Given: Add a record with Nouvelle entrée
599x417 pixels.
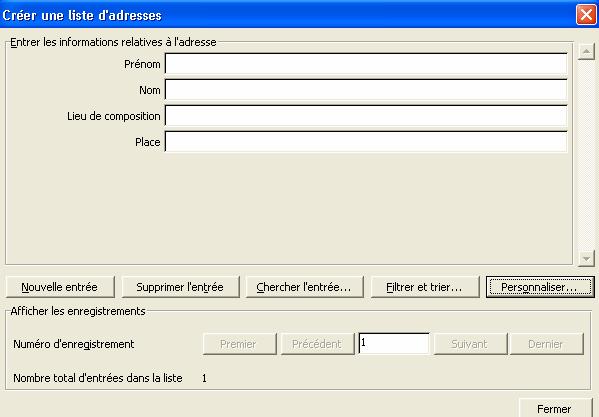Looking at the screenshot, I should click(60, 287).
